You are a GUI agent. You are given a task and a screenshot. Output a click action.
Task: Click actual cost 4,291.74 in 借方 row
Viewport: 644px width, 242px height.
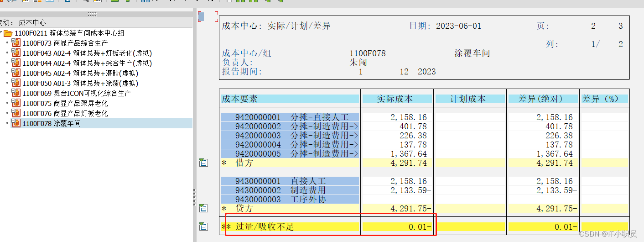click(x=409, y=163)
